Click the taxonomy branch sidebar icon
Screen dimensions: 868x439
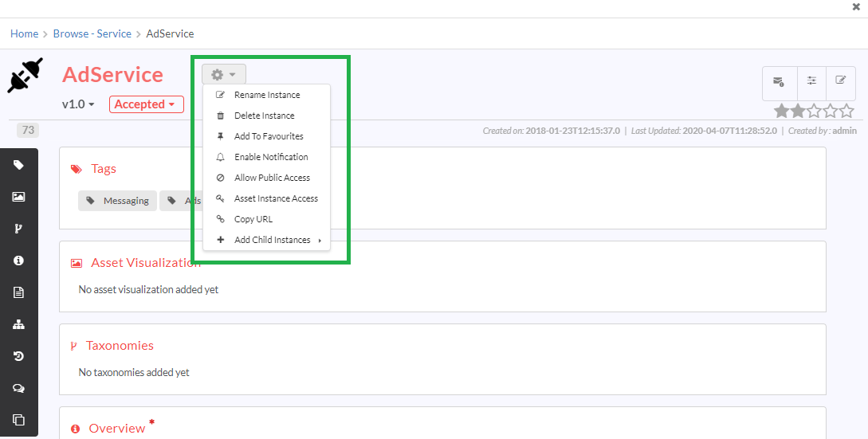point(18,229)
